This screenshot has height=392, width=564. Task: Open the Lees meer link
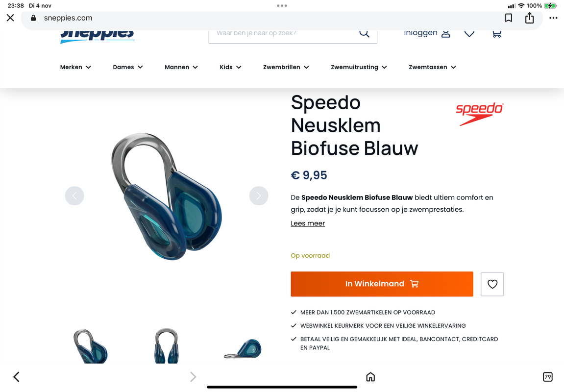(308, 223)
